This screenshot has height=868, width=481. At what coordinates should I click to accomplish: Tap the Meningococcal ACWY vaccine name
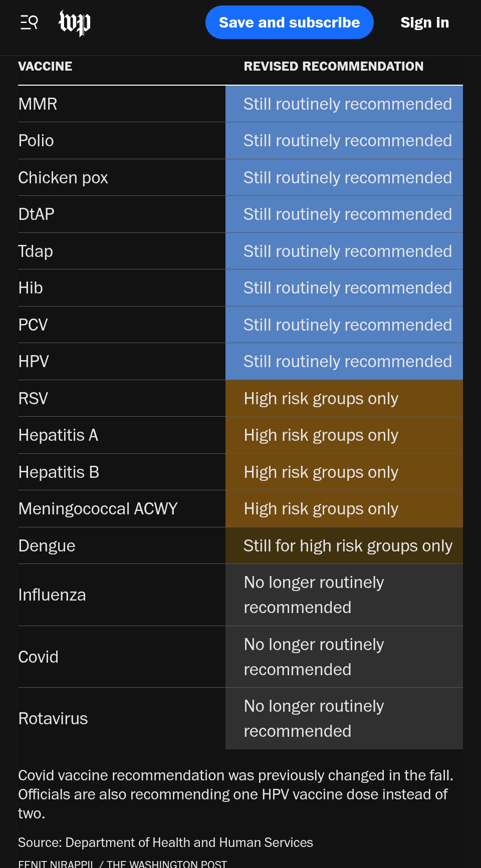98,509
